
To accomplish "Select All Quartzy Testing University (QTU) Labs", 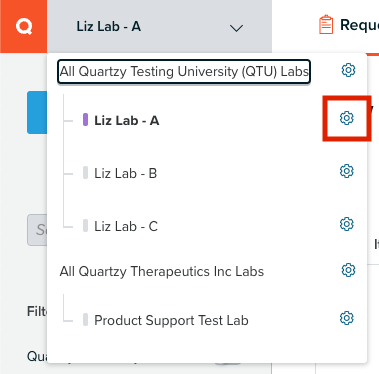I will click(x=184, y=71).
